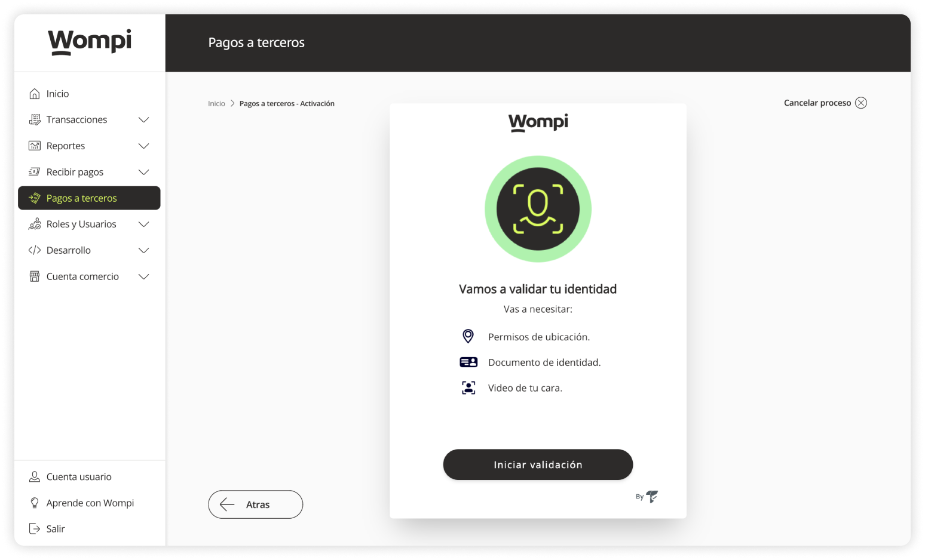925x560 pixels.
Task: Expand the Transacciones section
Action: (143, 119)
